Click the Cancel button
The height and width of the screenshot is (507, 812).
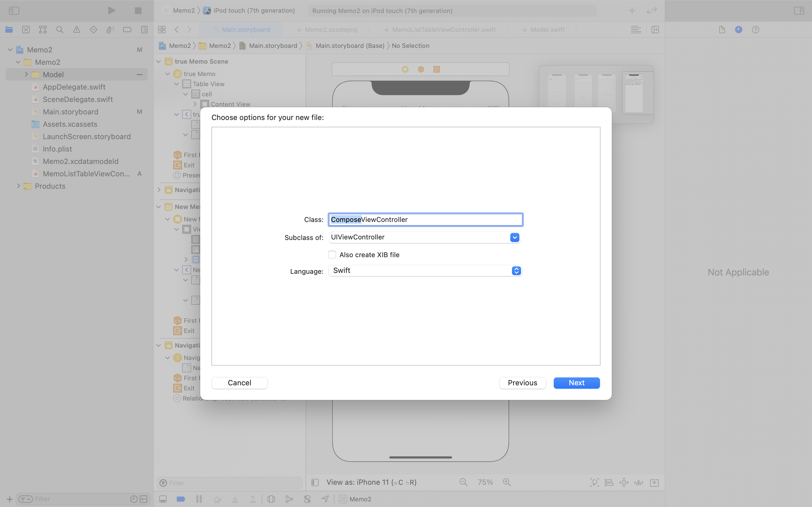point(239,383)
